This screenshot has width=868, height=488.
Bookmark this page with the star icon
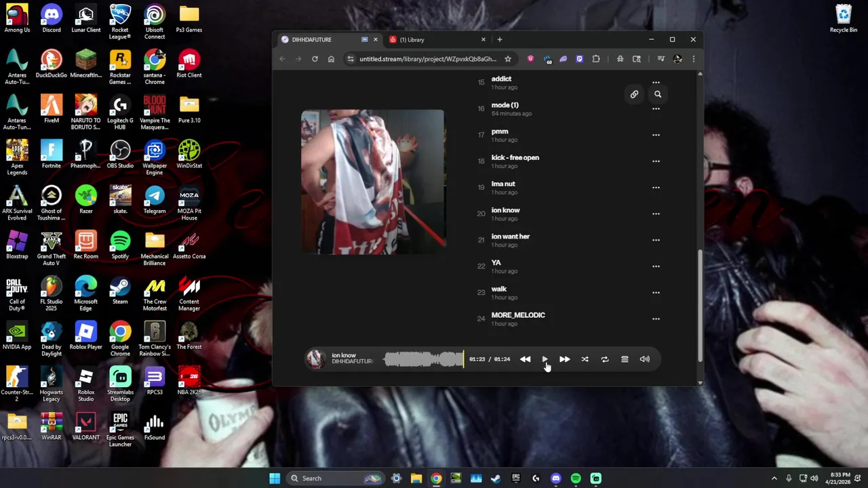[507, 59]
